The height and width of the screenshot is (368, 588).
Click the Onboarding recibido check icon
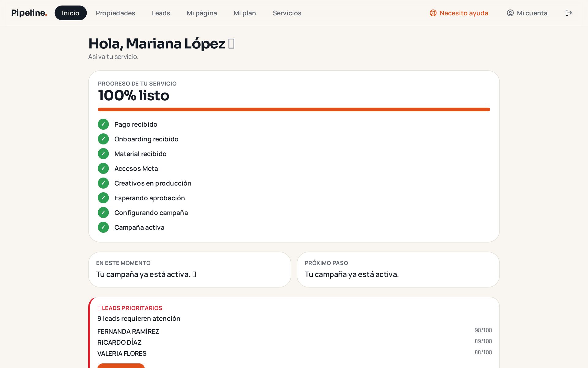pos(103,139)
